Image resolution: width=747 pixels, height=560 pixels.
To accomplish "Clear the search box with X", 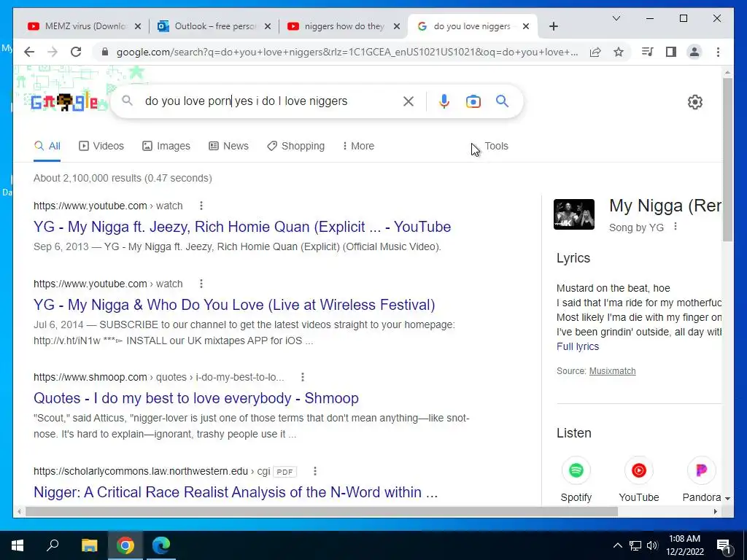I will [x=409, y=101].
